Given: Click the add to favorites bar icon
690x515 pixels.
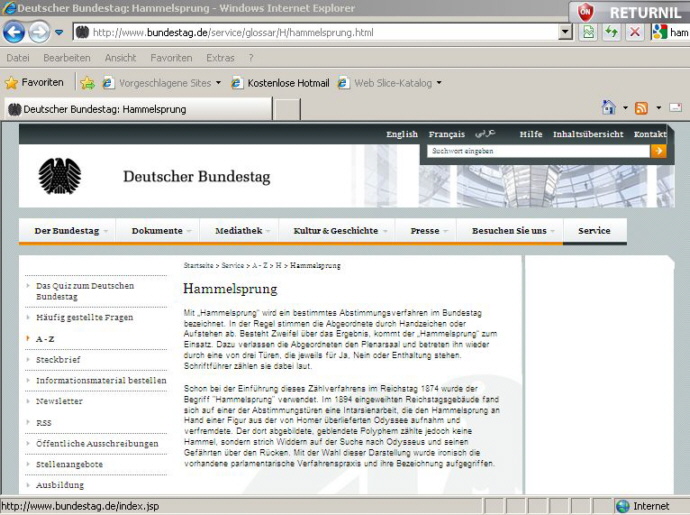Looking at the screenshot, I should pyautogui.click(x=88, y=83).
